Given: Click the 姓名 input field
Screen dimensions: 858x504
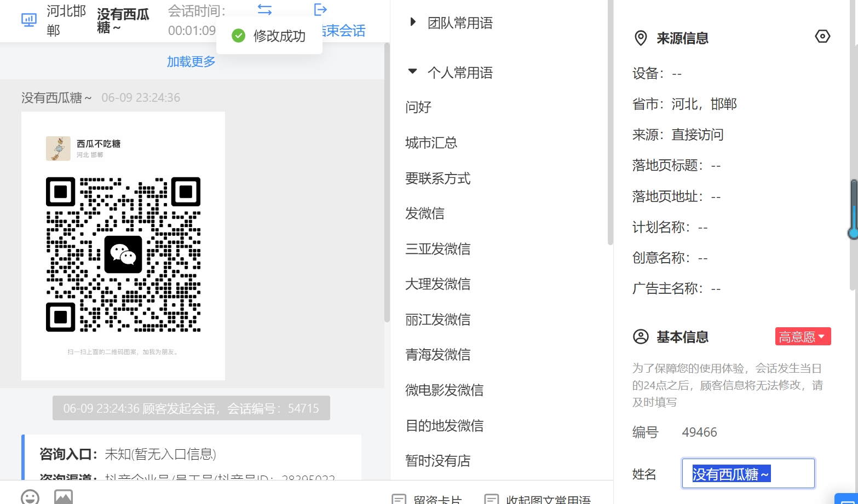Looking at the screenshot, I should point(748,474).
